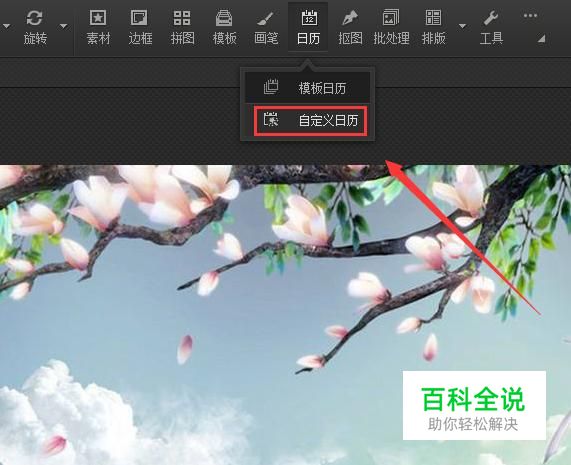Open the 素材 materials tool
The width and height of the screenshot is (571, 465).
point(98,27)
